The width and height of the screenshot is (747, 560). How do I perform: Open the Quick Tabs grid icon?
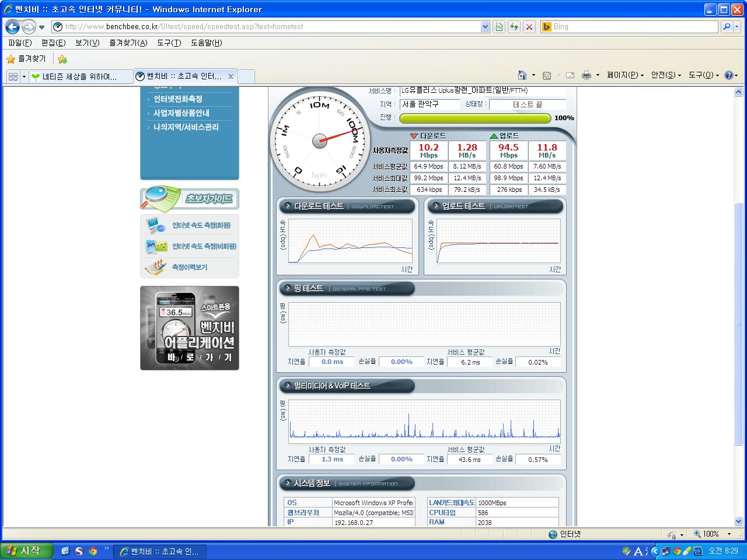13,76
